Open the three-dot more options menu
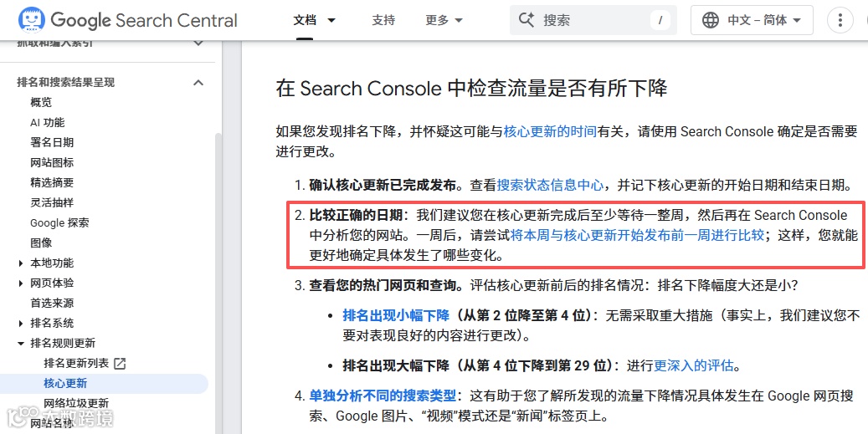Viewport: 868px width, 434px height. 840,20
